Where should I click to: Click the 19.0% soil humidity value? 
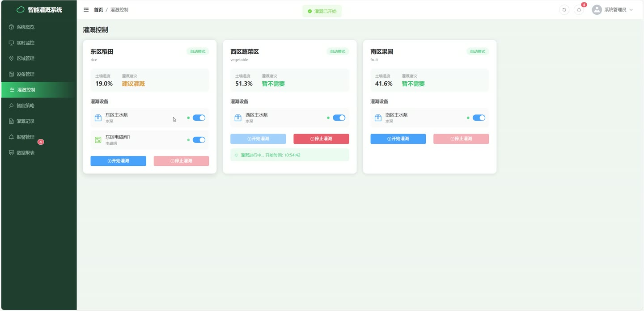[104, 84]
